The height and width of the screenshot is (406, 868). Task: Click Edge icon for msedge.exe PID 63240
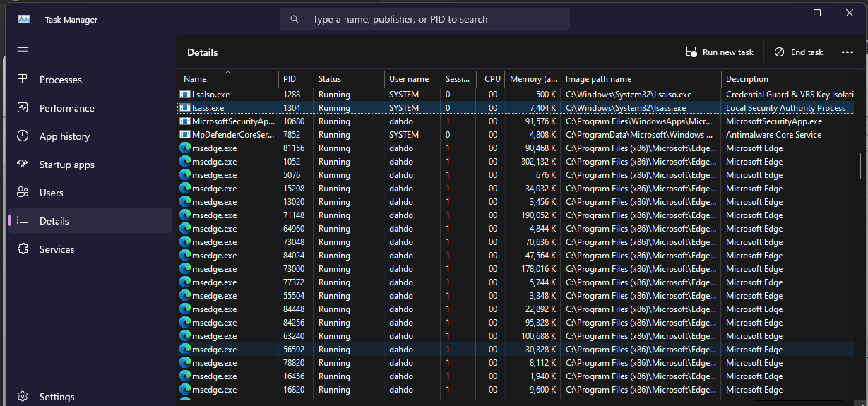click(x=185, y=336)
